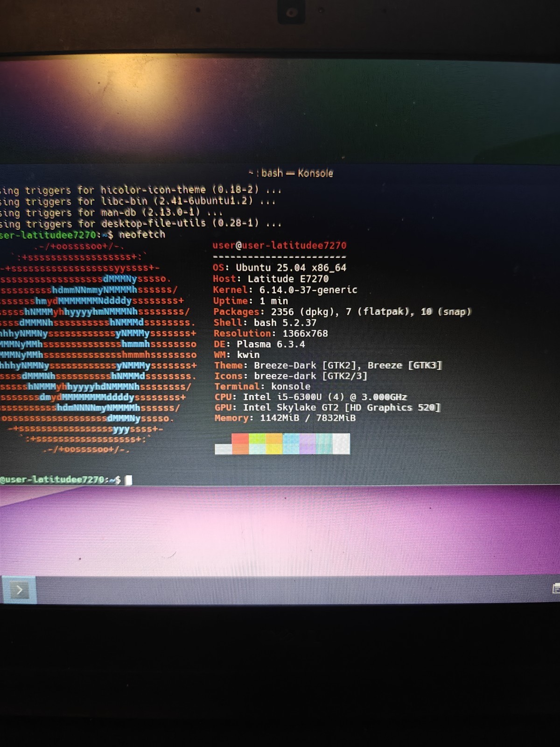
Task: Open the Konsole terminal icon in taskbar
Action: point(19,590)
